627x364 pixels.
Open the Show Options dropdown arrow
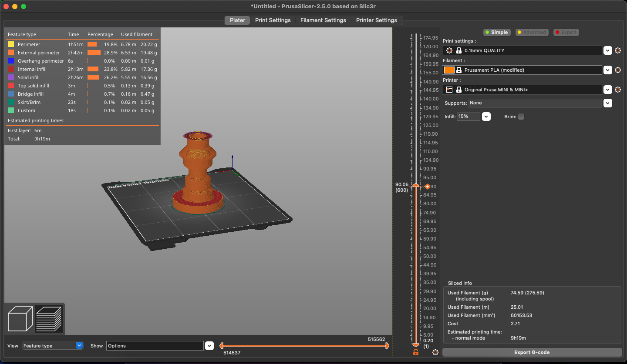pos(209,346)
